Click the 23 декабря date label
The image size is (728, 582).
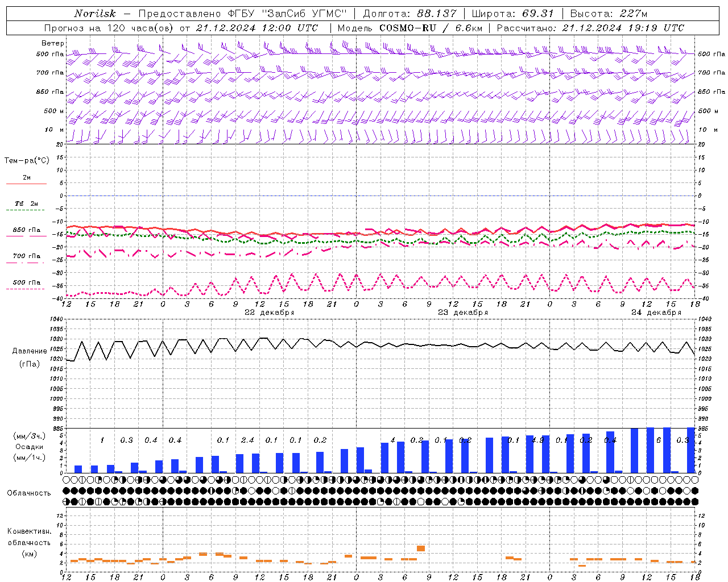[463, 313]
